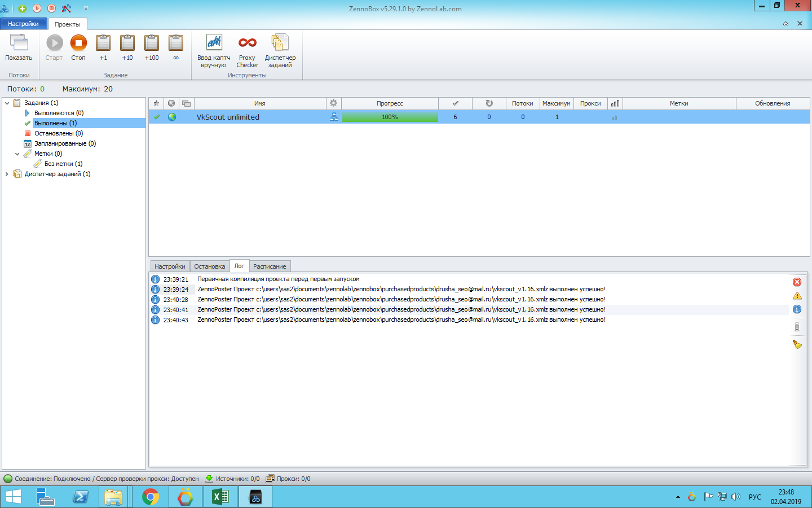Open the Лог tab
Viewport: 812px width, 508px height.
point(239,266)
